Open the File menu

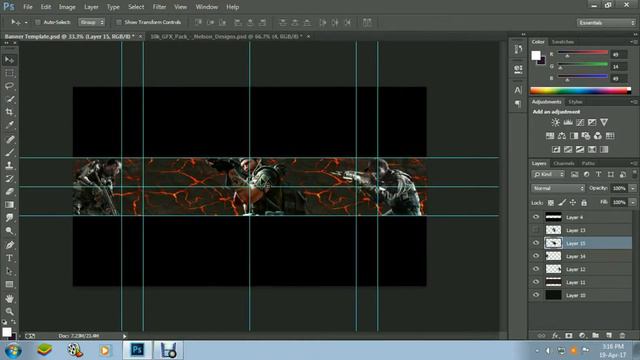point(28,7)
